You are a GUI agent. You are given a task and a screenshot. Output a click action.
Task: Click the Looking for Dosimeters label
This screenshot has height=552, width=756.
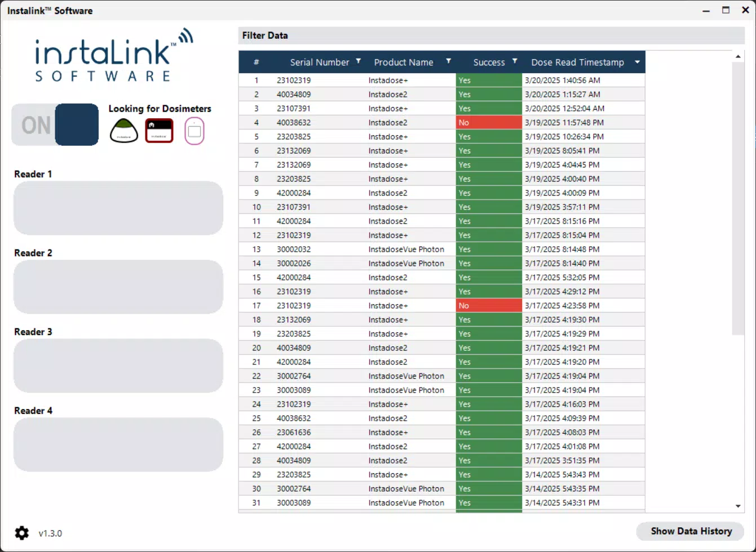[160, 109]
